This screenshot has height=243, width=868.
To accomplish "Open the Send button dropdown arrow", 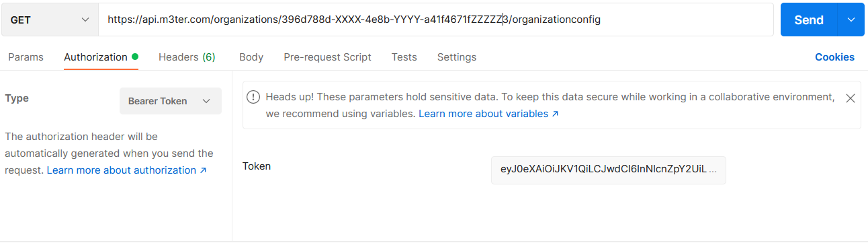I will click(851, 20).
